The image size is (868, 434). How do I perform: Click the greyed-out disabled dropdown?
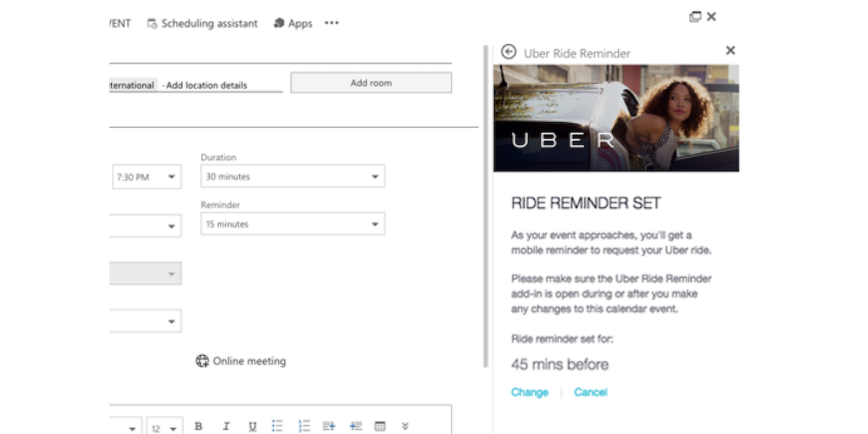pos(146,274)
